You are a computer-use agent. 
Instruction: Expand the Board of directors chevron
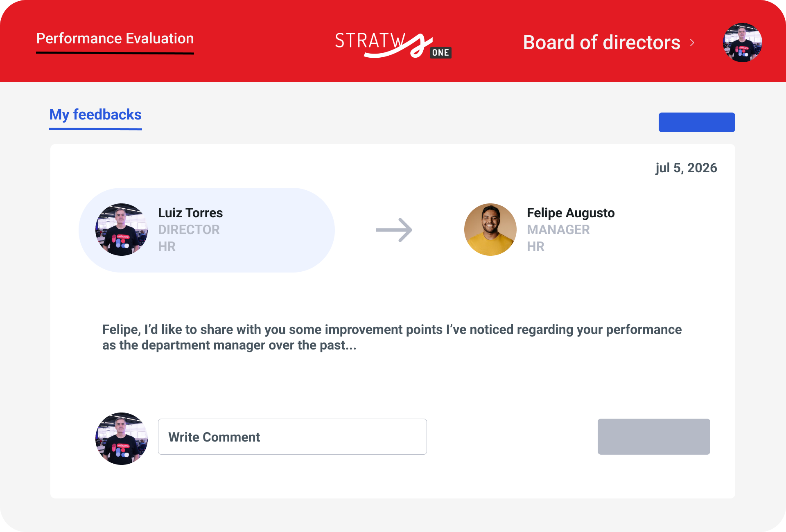click(692, 43)
